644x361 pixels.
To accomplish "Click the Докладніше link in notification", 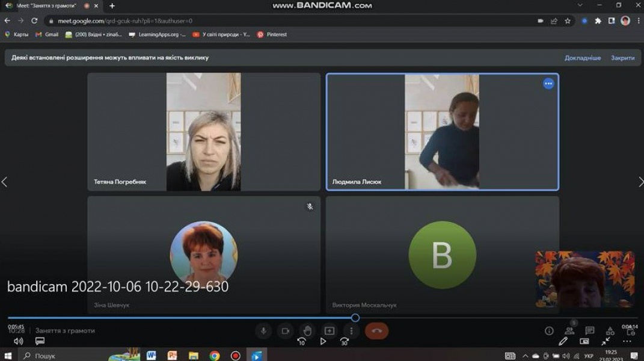I will coord(582,58).
